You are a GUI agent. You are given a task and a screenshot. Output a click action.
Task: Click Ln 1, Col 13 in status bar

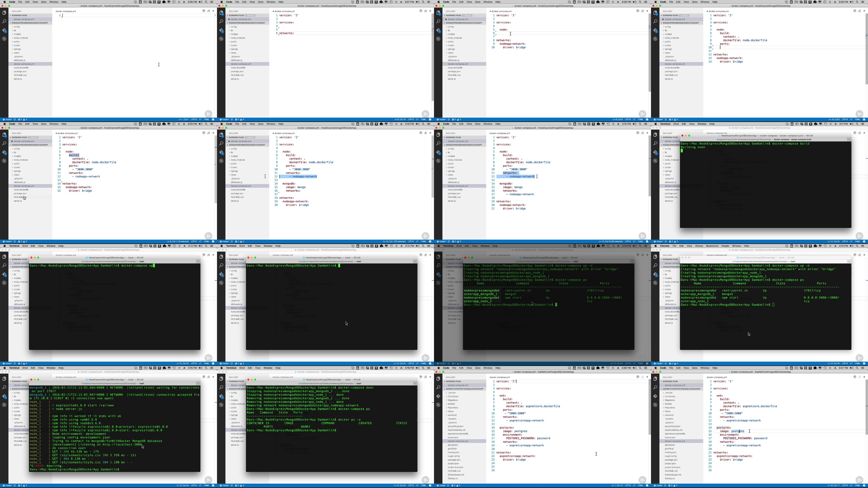point(617,486)
